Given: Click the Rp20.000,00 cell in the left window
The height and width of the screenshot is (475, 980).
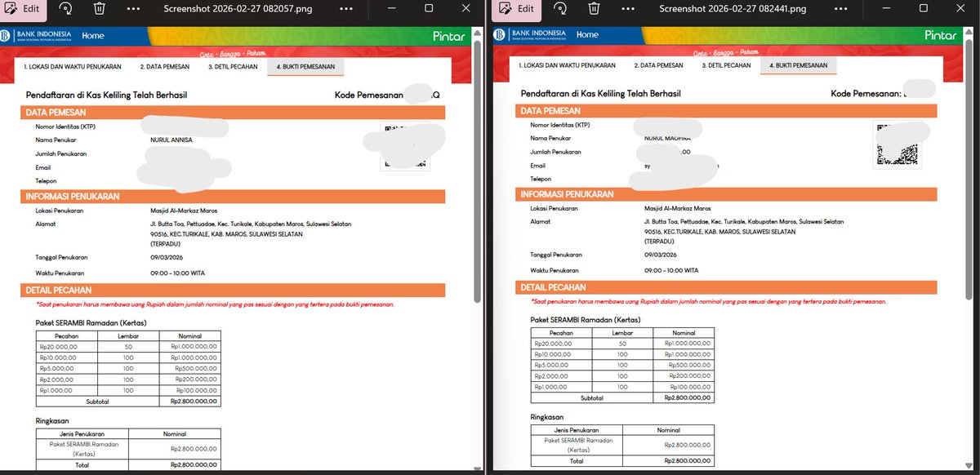Looking at the screenshot, I should [67, 347].
